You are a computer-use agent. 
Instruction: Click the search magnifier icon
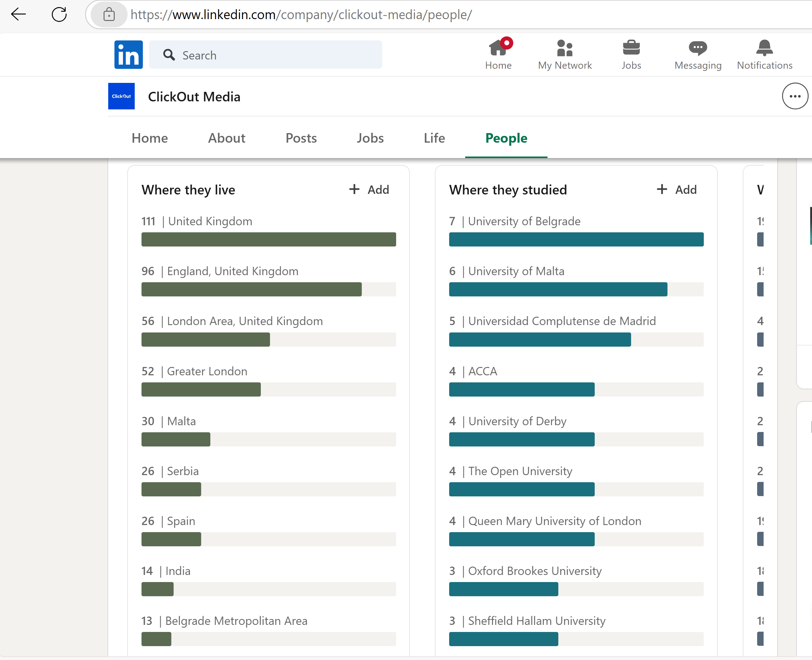pyautogui.click(x=169, y=55)
